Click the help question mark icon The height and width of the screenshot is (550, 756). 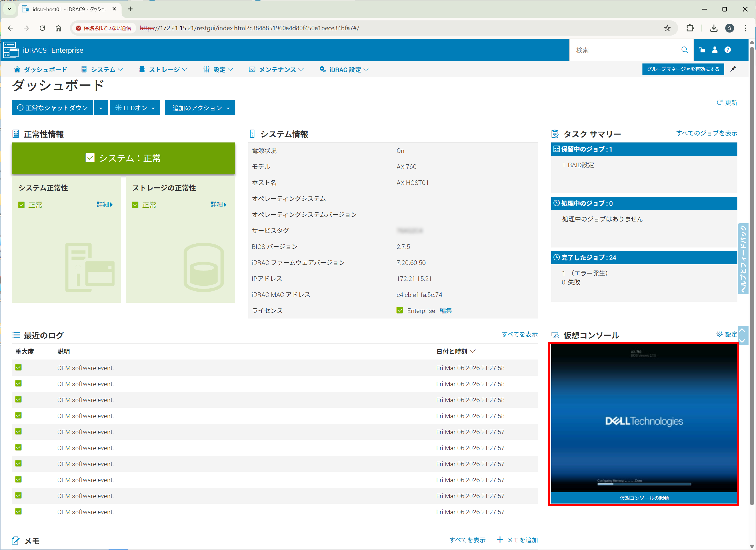click(x=728, y=50)
